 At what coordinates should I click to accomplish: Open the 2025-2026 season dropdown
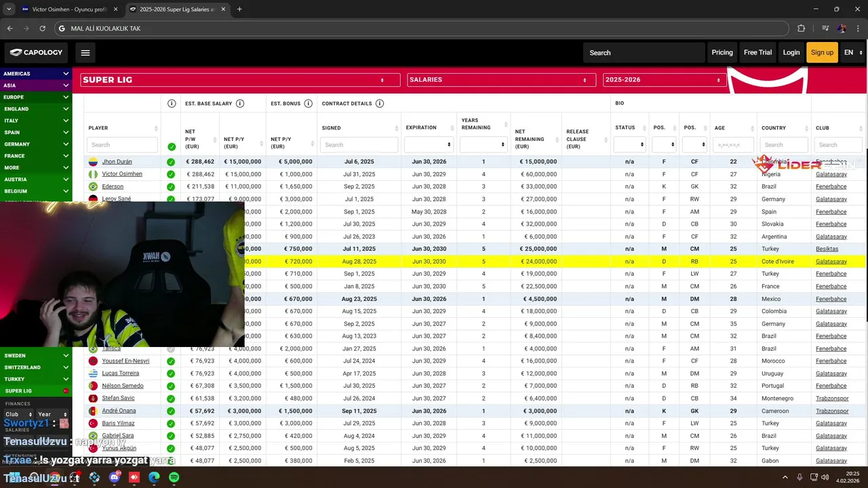pos(665,80)
